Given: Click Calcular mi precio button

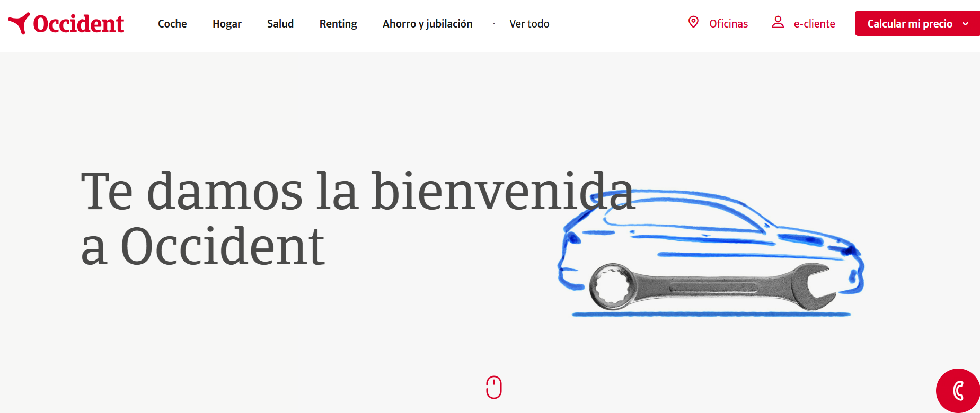Looking at the screenshot, I should coord(917,23).
